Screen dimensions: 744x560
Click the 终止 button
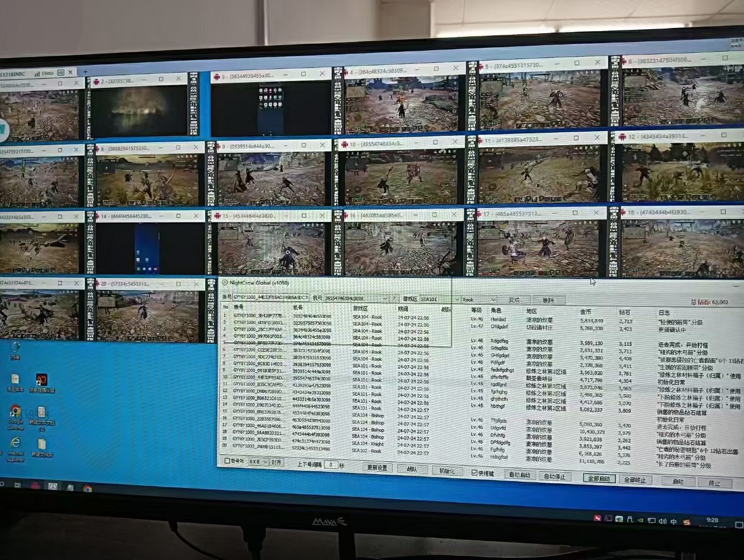point(714,483)
